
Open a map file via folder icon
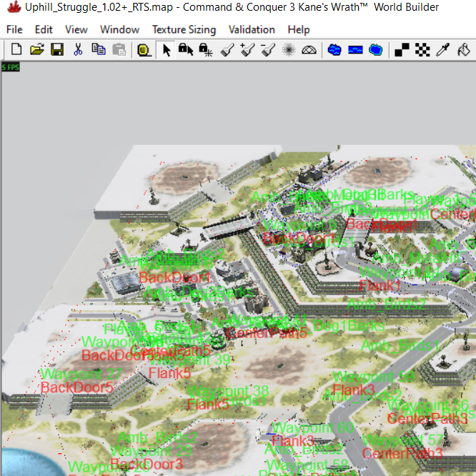36,49
